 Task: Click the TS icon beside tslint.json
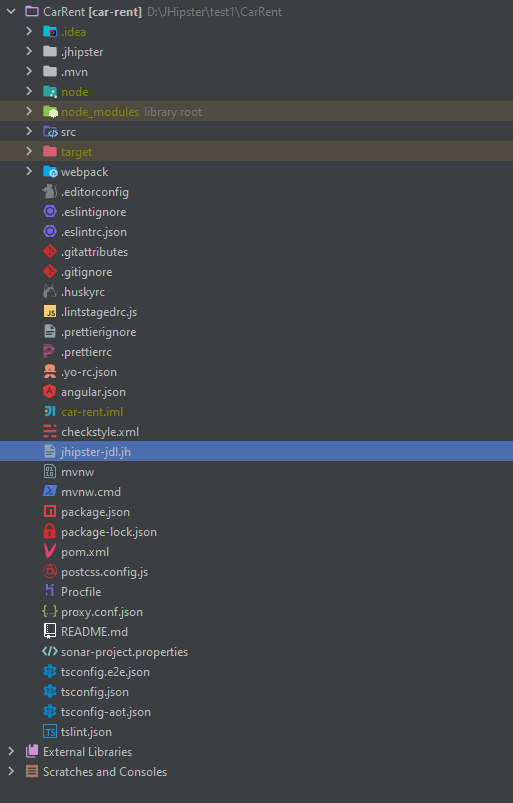pyautogui.click(x=50, y=732)
